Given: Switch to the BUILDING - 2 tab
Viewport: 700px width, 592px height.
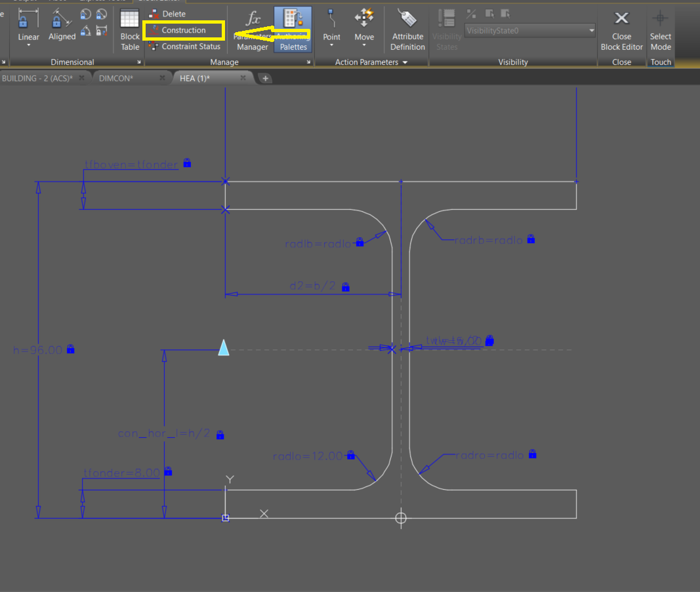Looking at the screenshot, I should 36,77.
